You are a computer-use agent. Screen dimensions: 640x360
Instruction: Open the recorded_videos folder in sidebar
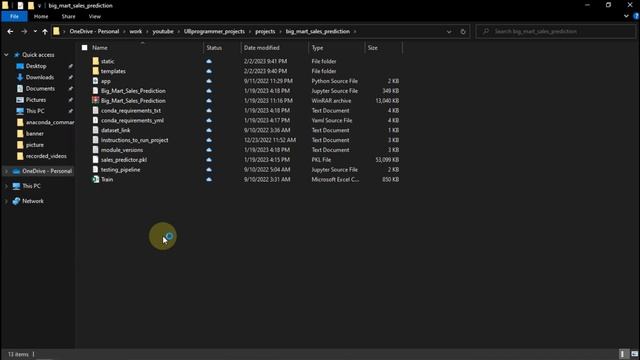pos(46,156)
